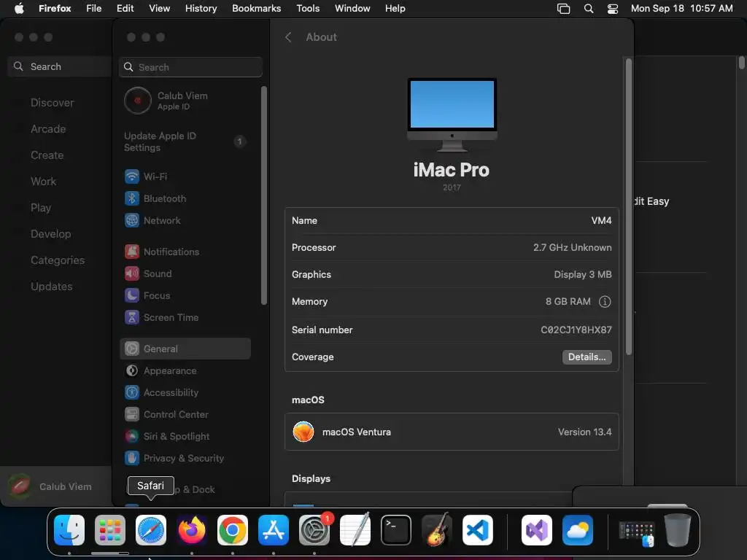Select Arcade in App Store sidebar
This screenshot has width=747, height=560.
click(48, 129)
